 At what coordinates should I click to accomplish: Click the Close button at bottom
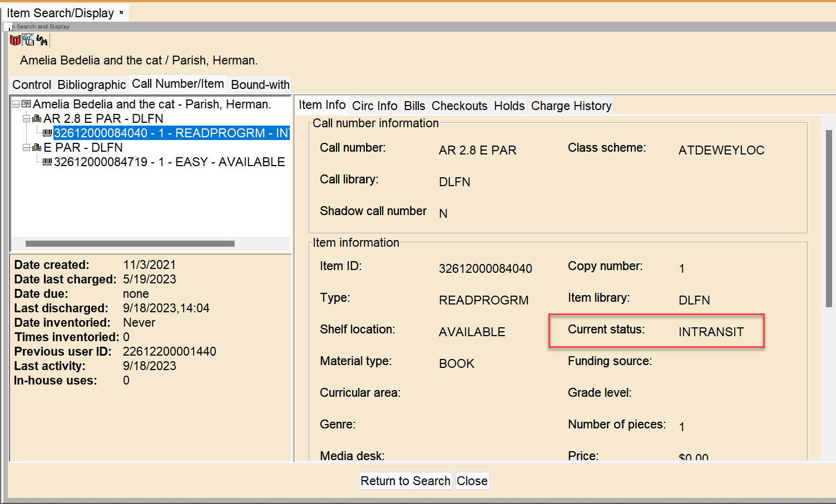pos(472,481)
